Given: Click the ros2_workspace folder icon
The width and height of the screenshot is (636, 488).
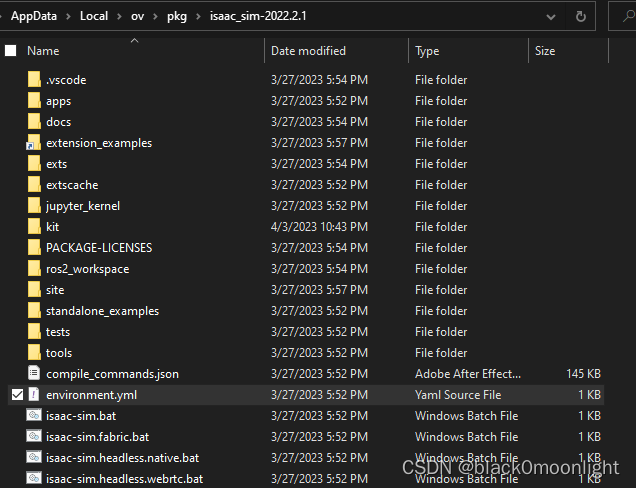Looking at the screenshot, I should tap(34, 269).
